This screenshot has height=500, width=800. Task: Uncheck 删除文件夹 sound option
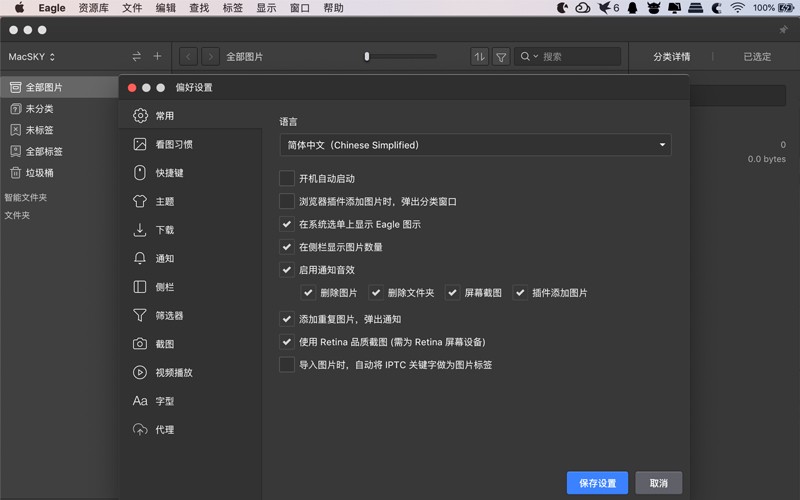(376, 293)
